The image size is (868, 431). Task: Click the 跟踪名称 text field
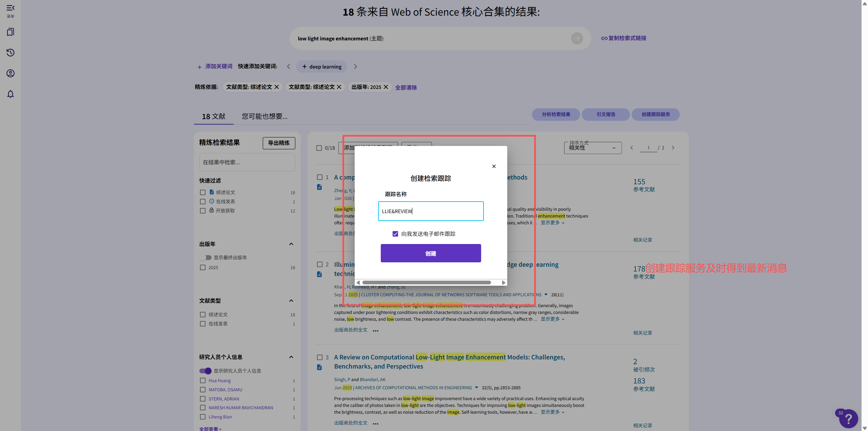click(431, 211)
